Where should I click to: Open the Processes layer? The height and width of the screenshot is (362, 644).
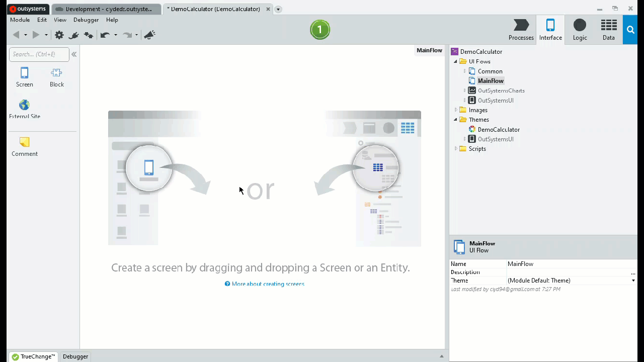pos(521,30)
